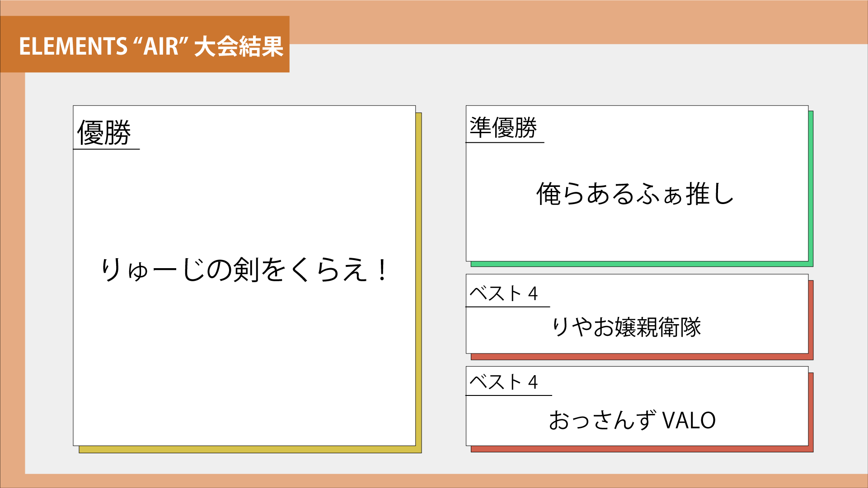This screenshot has height=488, width=868.
Task: Select the red shadow under the りやお嬢親衛隊 card
Action: click(642, 357)
